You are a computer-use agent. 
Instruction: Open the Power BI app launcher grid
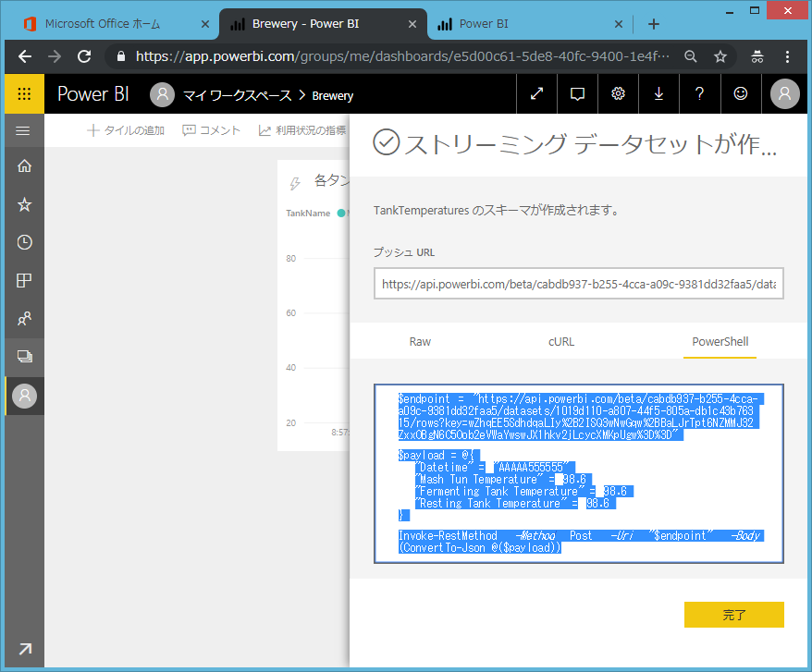pos(24,93)
